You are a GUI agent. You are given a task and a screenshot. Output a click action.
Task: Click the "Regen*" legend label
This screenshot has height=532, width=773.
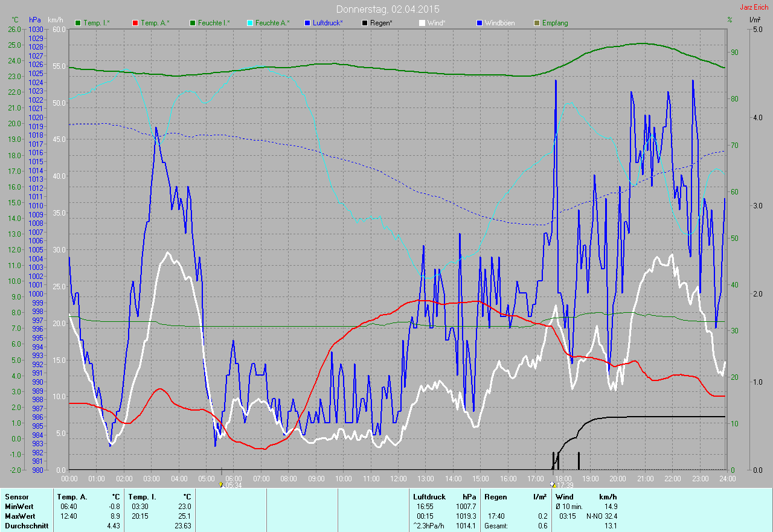(x=381, y=23)
